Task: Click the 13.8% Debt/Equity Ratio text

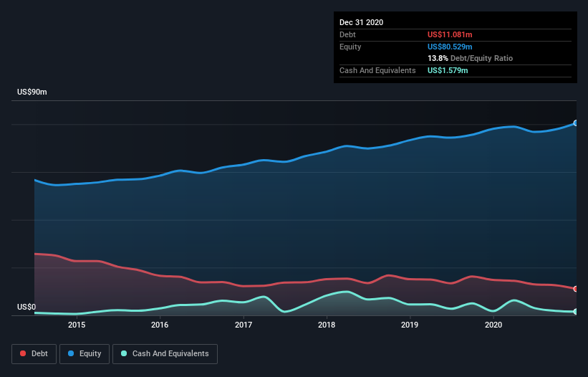Action: (470, 58)
